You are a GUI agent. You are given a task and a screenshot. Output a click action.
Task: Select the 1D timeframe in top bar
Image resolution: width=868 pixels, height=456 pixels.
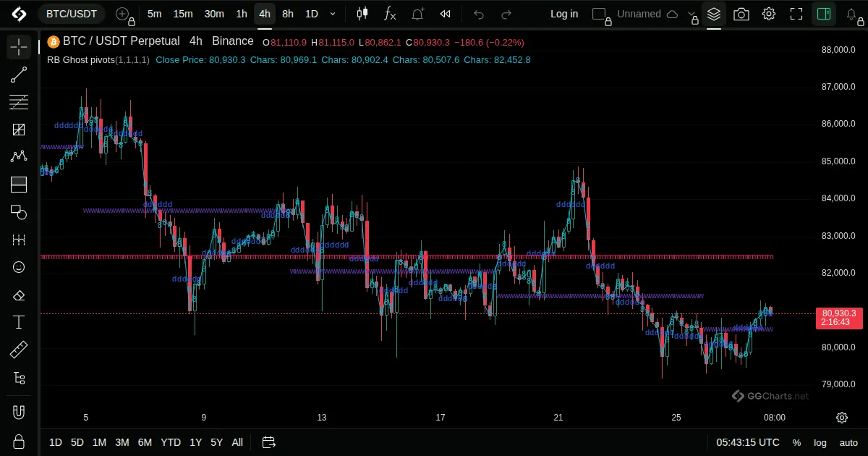point(311,14)
